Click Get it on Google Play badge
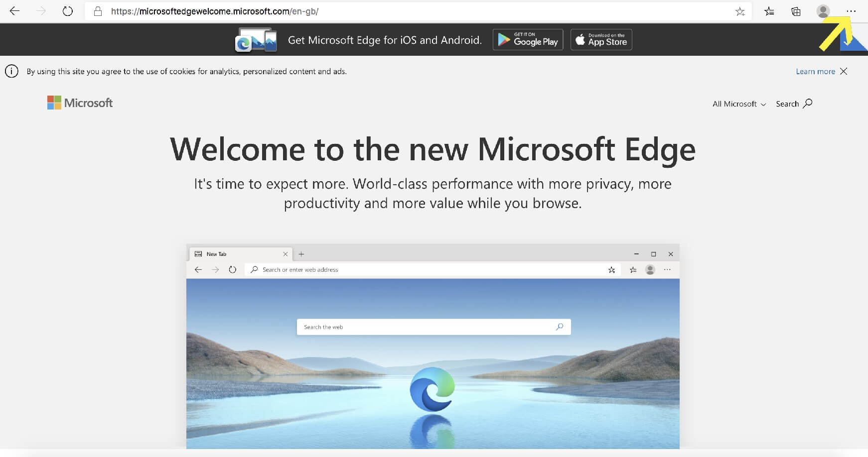The image size is (868, 457). click(x=528, y=40)
